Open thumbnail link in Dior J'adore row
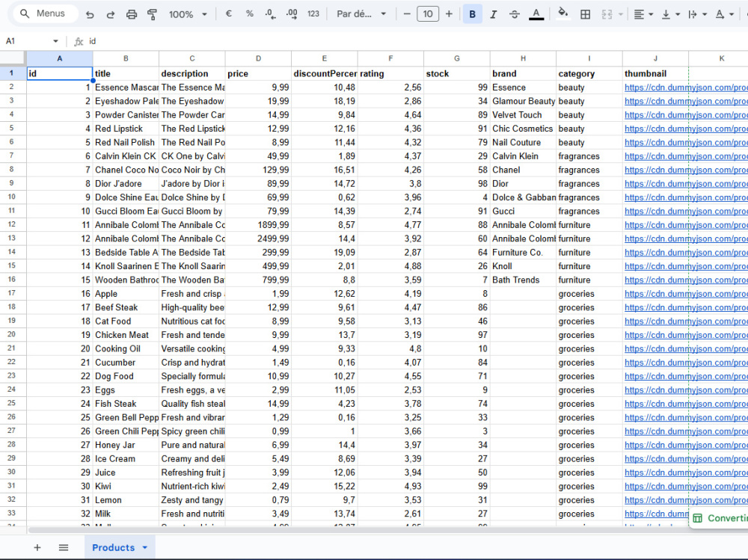This screenshot has width=748, height=560. 685,184
